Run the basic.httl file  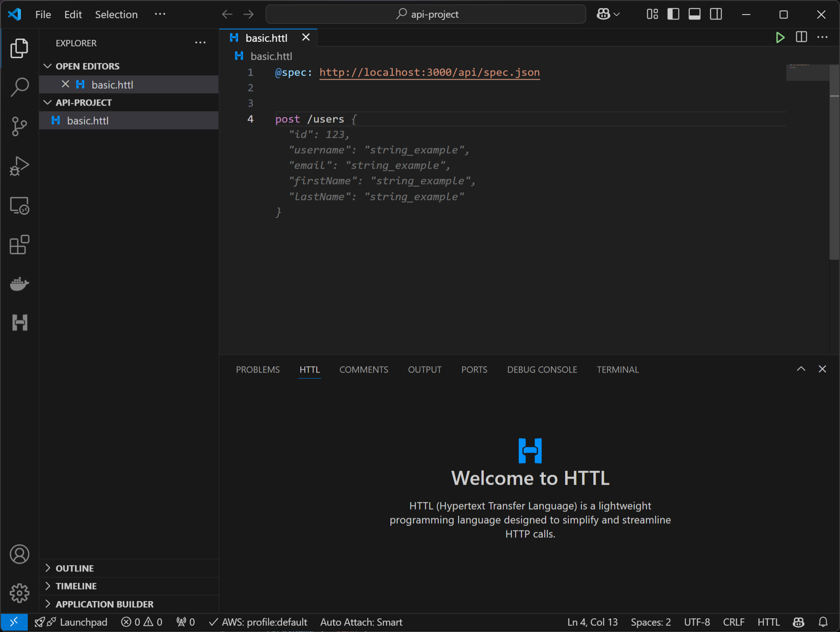(x=780, y=37)
